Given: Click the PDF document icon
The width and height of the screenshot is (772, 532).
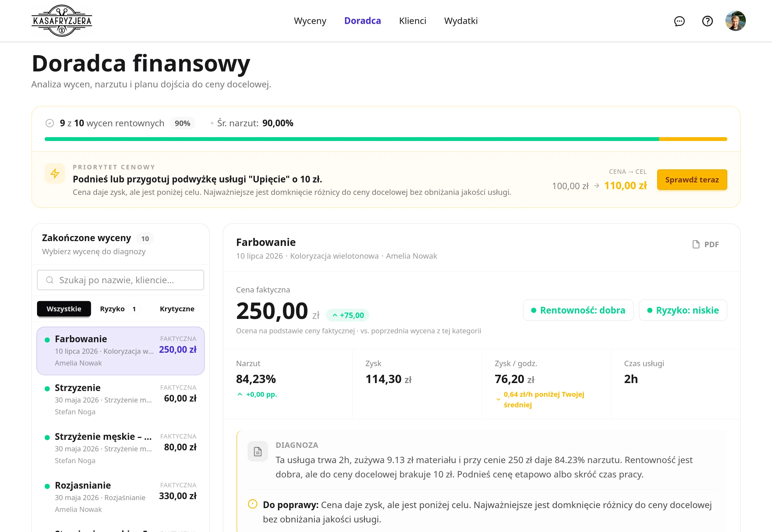Looking at the screenshot, I should click(x=696, y=244).
